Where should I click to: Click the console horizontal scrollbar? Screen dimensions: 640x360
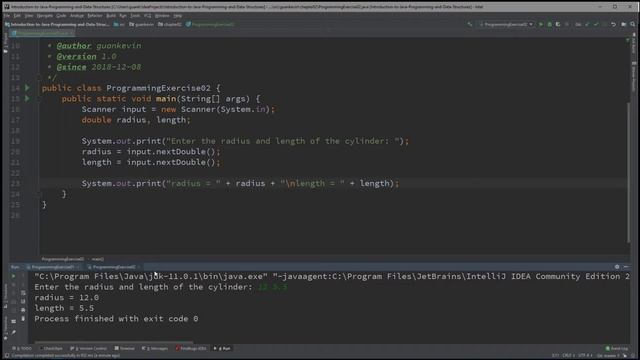tap(113, 342)
